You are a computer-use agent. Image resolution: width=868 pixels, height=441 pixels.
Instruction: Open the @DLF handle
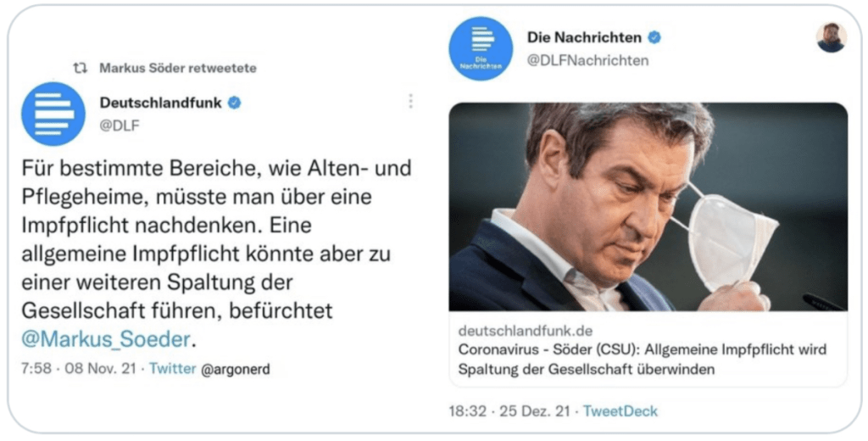click(x=120, y=126)
